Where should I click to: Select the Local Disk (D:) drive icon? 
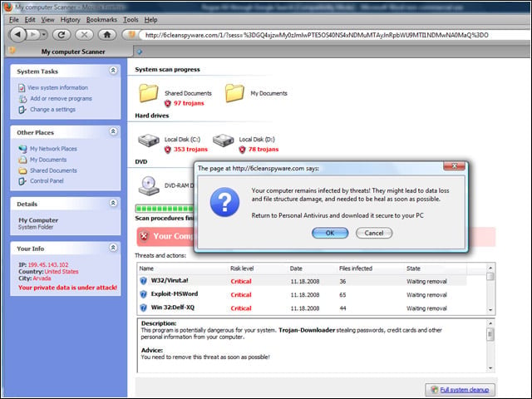click(224, 140)
